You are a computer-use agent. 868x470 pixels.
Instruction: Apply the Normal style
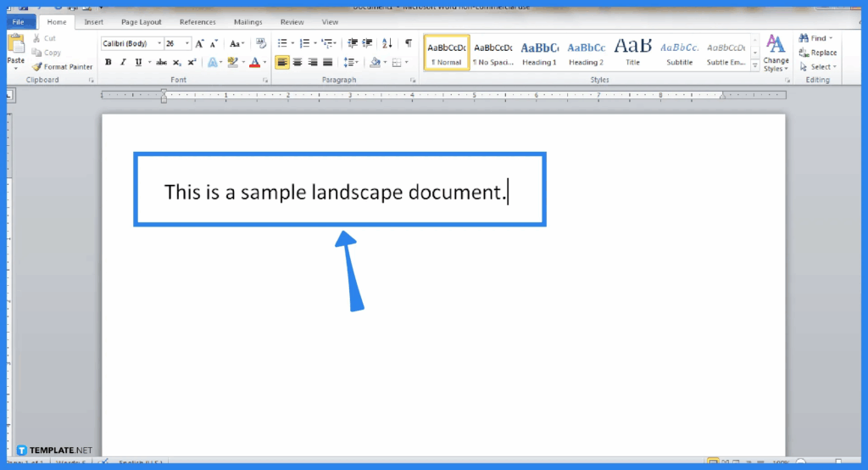coord(447,53)
